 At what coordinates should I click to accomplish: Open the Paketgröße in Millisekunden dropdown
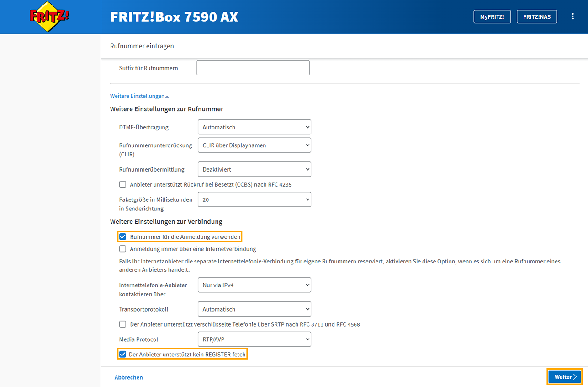point(254,199)
